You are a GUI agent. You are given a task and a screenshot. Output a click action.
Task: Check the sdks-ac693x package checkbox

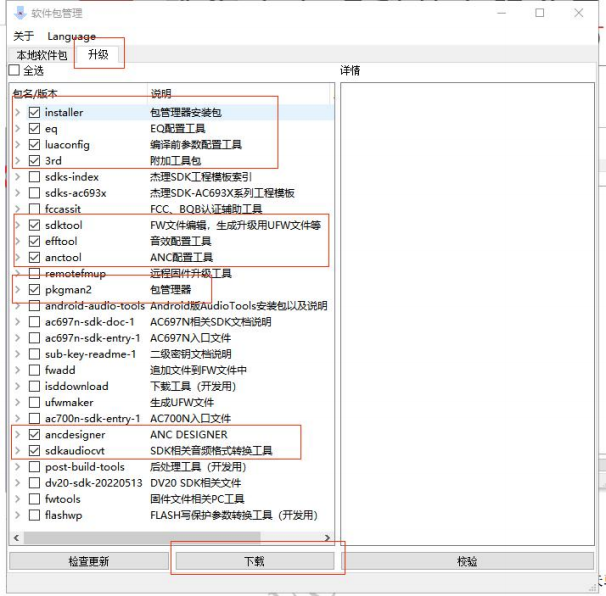(34, 193)
